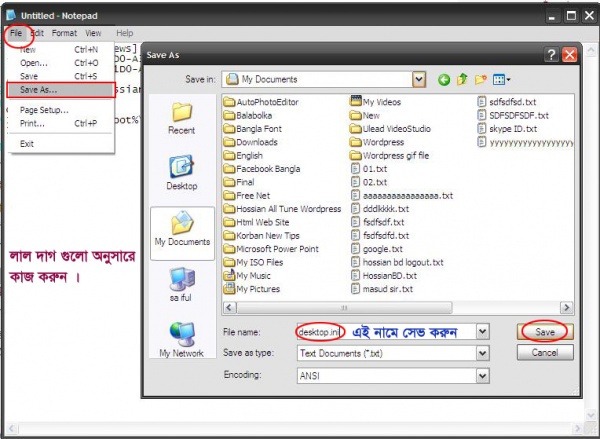Image resolution: width=600 pixels, height=439 pixels.
Task: Select the masud sir.txt file
Action: coord(382,289)
